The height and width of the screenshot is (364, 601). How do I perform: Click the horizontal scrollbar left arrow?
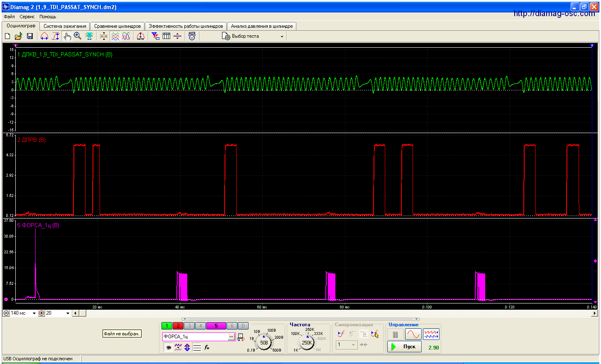[x=75, y=313]
